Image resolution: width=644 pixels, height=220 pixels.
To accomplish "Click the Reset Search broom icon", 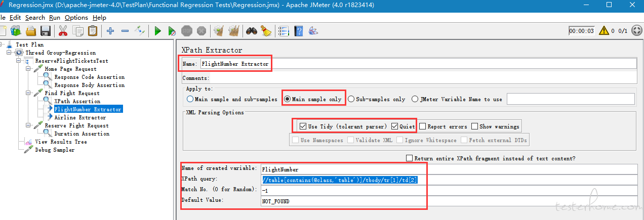I will coord(266,31).
